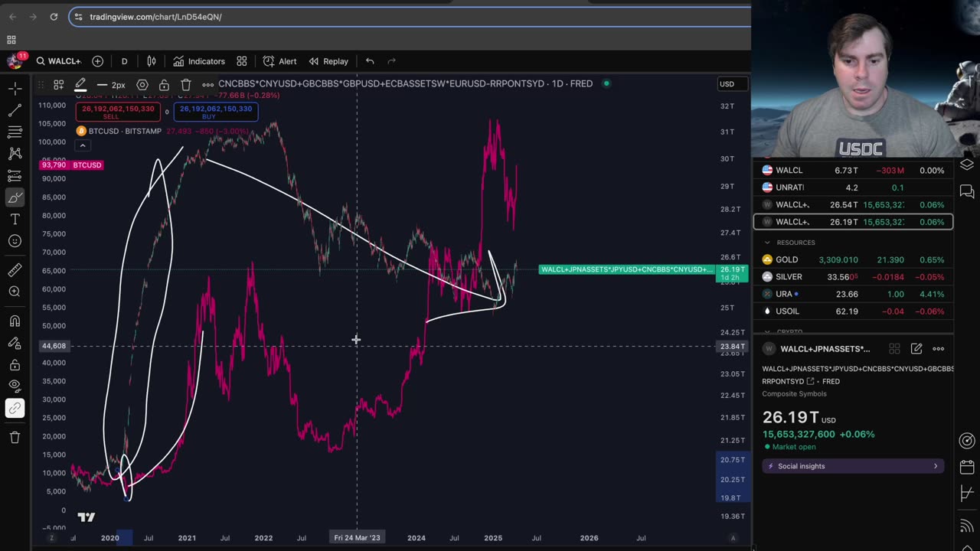The height and width of the screenshot is (551, 980).
Task: Open grid view in symbol details panel
Action: coord(894,349)
